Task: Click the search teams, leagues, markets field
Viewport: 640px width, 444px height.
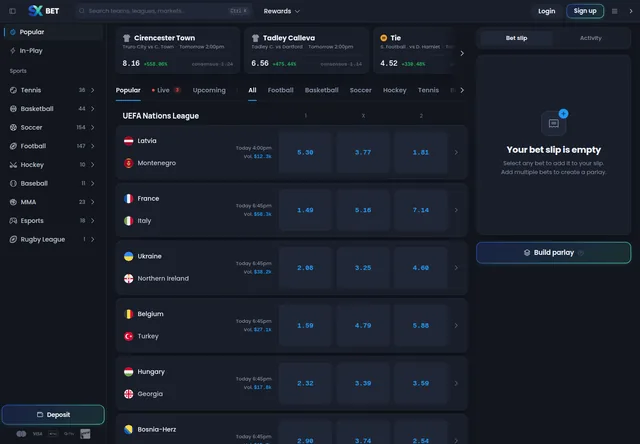Action: [163, 11]
